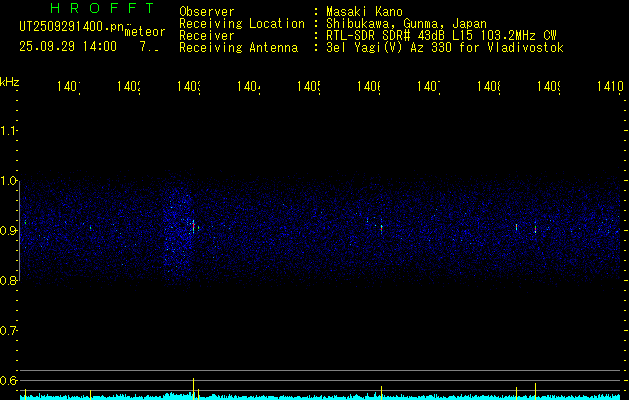
Task: Click the red-tipped meteor echo just before 1409
Action: (x=535, y=228)
